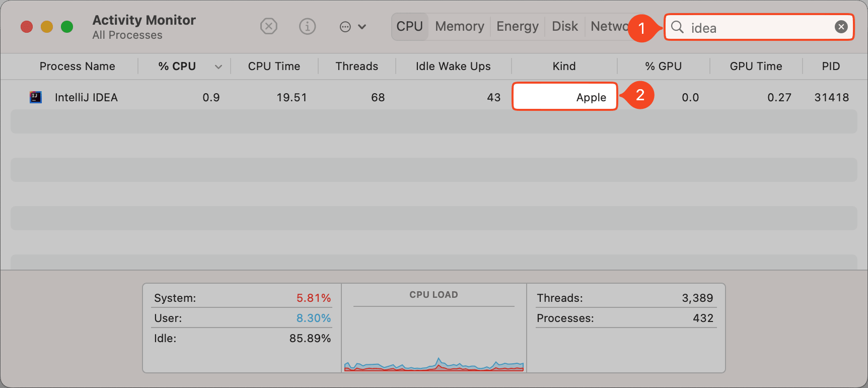Sort by the Threads column header

point(356,66)
